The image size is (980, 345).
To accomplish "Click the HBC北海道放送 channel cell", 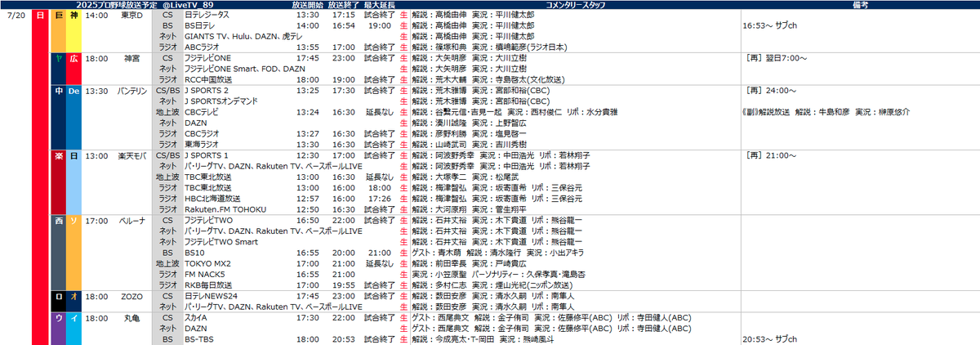I will coord(212,199).
